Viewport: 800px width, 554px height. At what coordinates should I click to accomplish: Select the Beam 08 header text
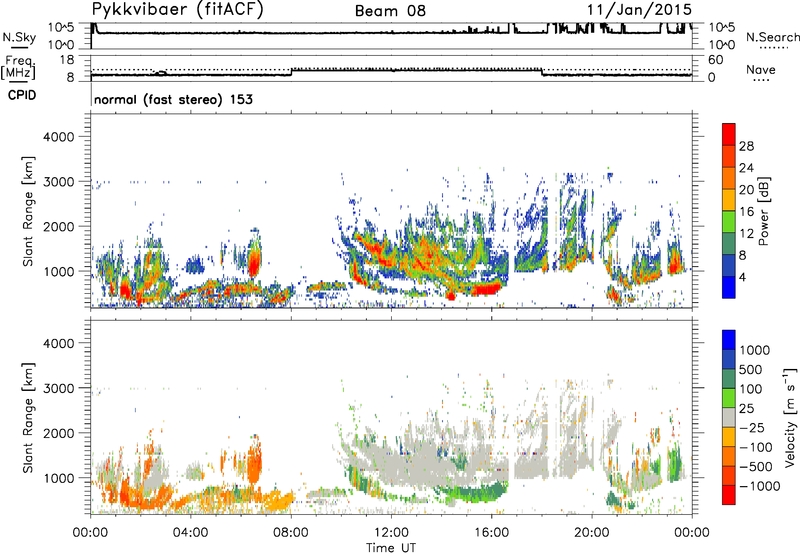point(390,11)
